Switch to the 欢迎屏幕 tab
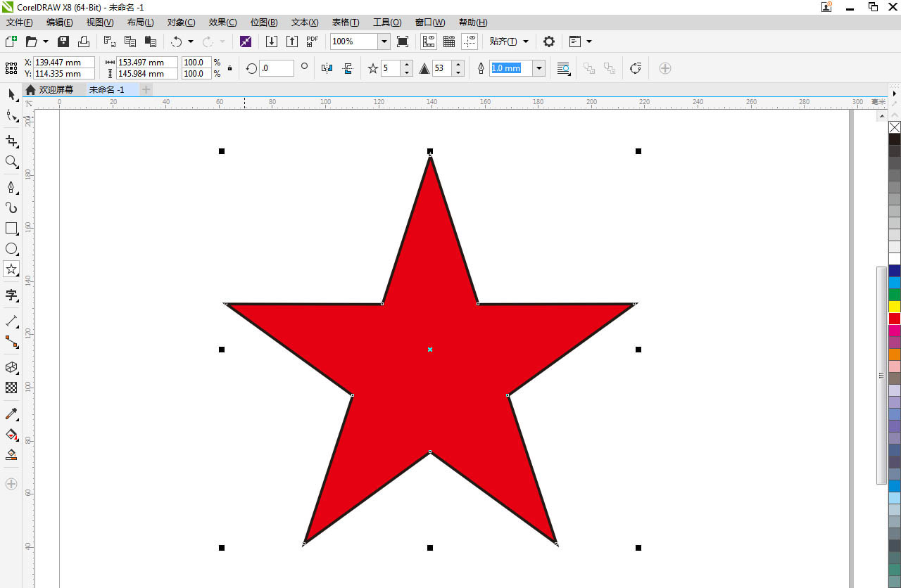 56,89
